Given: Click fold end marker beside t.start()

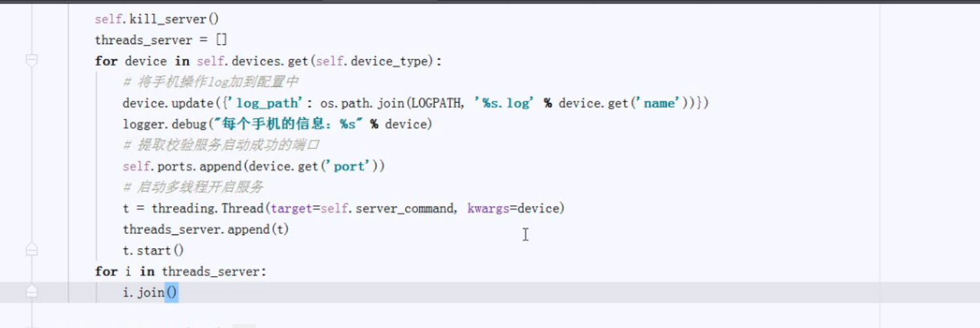Looking at the screenshot, I should click(31, 250).
